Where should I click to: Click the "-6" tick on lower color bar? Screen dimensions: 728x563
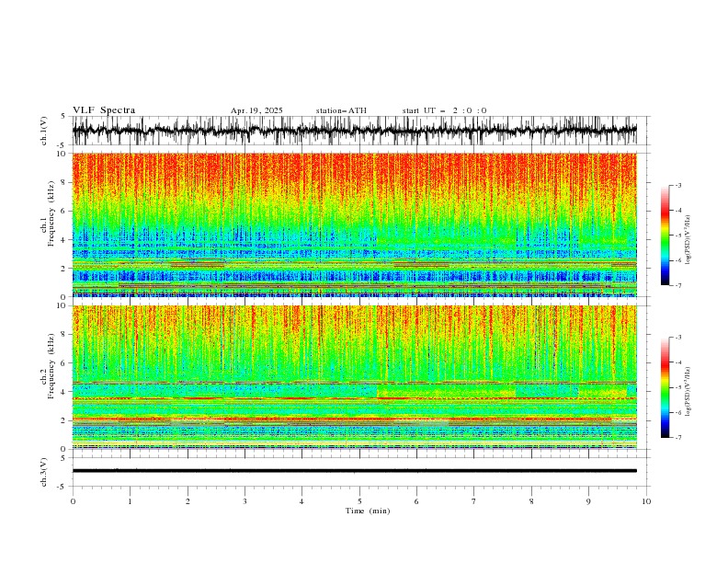click(678, 412)
